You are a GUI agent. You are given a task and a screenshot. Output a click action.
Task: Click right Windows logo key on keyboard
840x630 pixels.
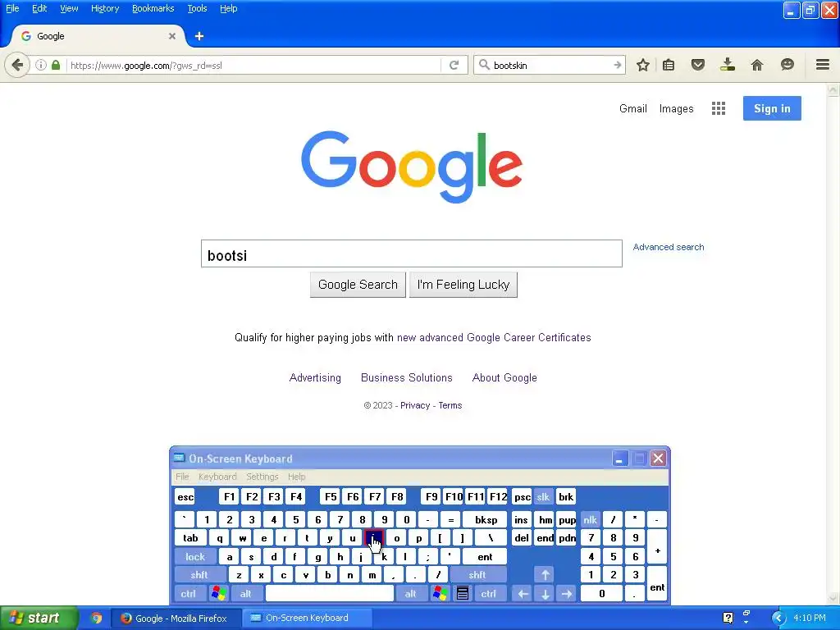pos(441,594)
